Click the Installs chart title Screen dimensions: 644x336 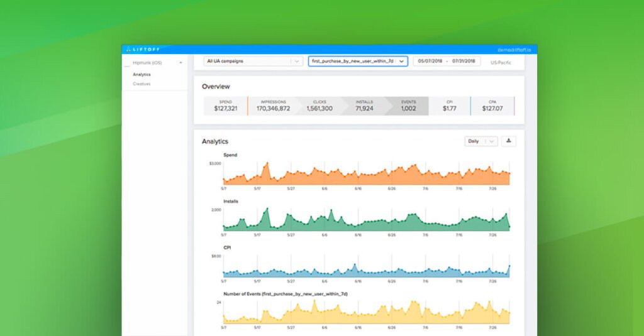(230, 202)
